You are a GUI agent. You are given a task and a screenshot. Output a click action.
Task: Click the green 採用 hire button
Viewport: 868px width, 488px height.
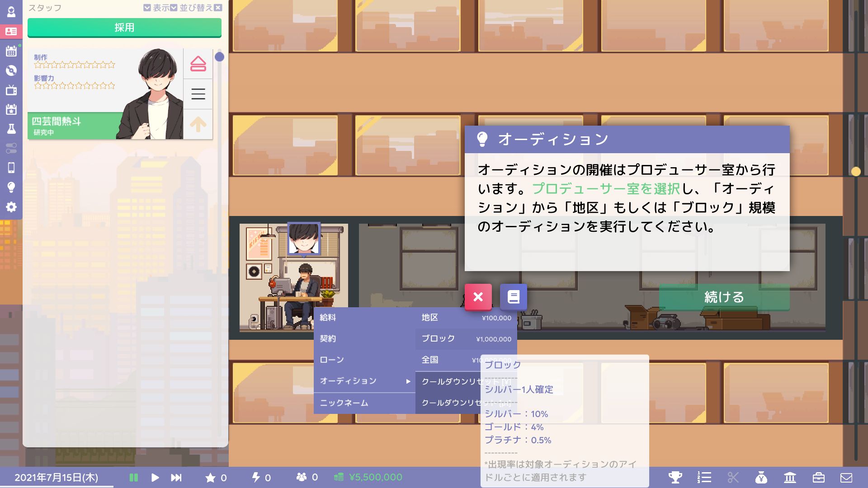[x=124, y=28]
